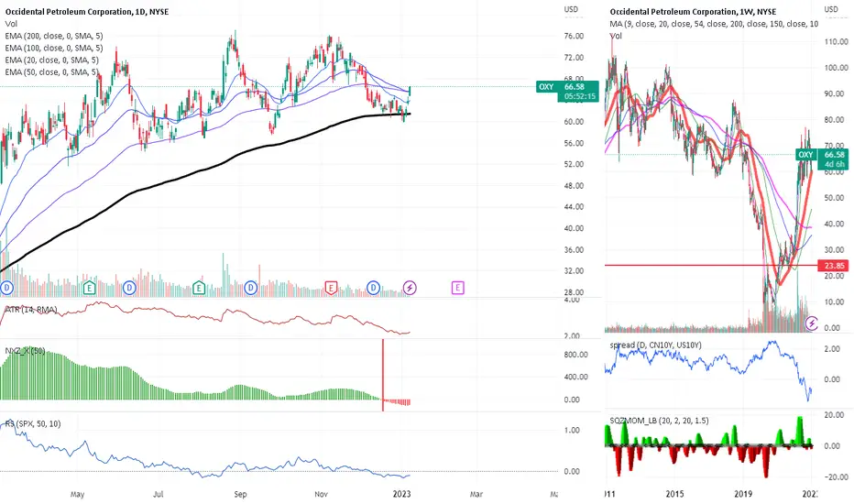Select the EMA (200, close, 0, SMA, 5) legend
Image resolution: width=854 pixels, height=504 pixels.
coord(54,36)
